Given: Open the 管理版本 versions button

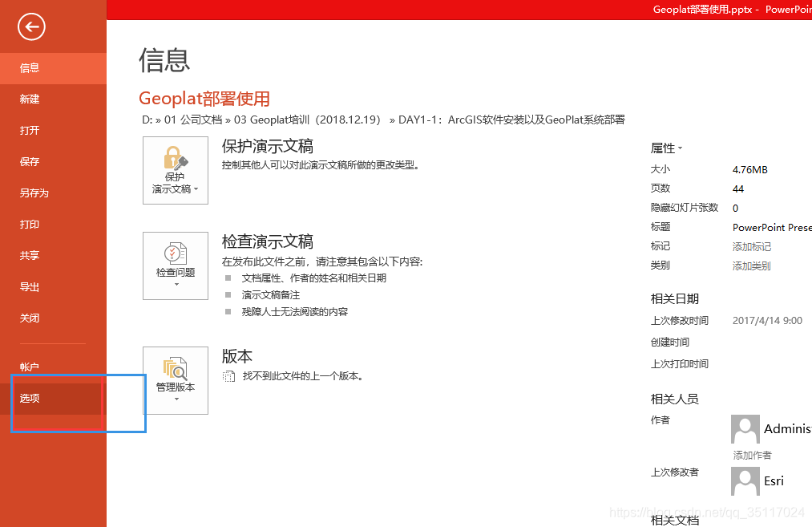Looking at the screenshot, I should click(x=176, y=380).
